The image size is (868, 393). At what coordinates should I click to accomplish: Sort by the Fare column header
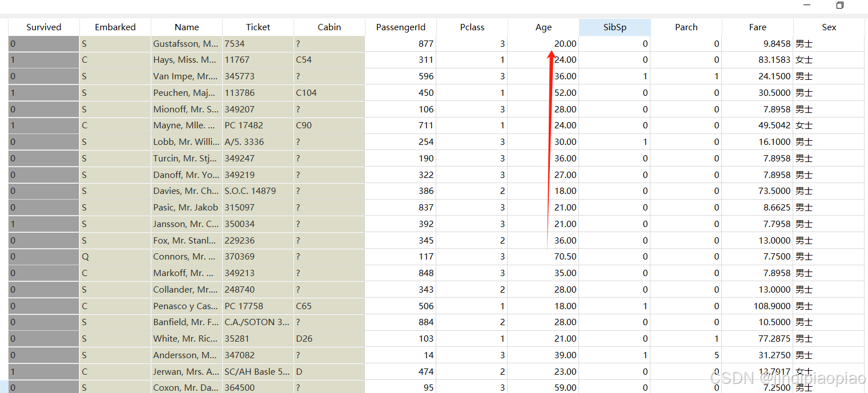tap(758, 27)
